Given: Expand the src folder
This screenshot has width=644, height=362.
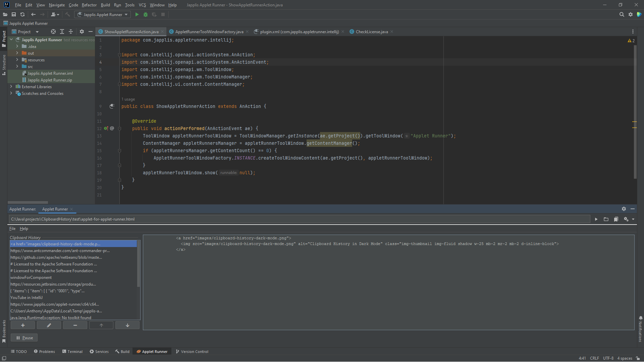Looking at the screenshot, I should pyautogui.click(x=17, y=66).
